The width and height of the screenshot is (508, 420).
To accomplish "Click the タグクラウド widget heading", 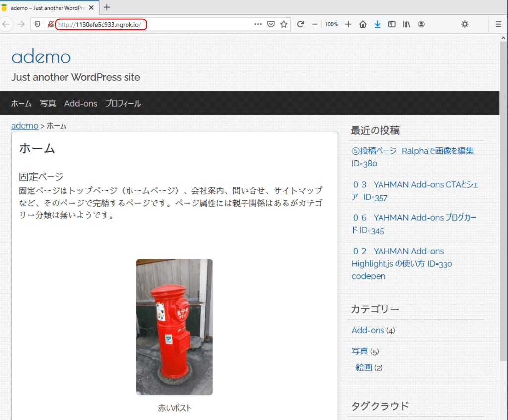I will click(380, 406).
